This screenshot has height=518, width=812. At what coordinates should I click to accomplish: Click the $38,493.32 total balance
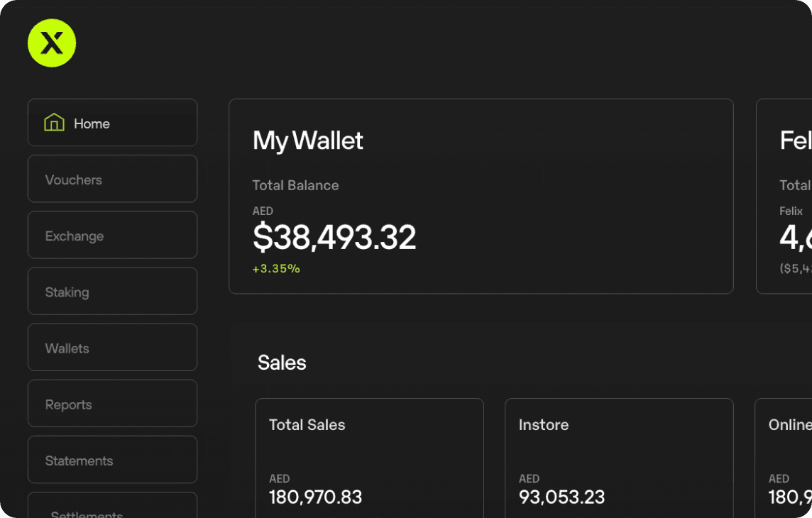[x=335, y=238]
